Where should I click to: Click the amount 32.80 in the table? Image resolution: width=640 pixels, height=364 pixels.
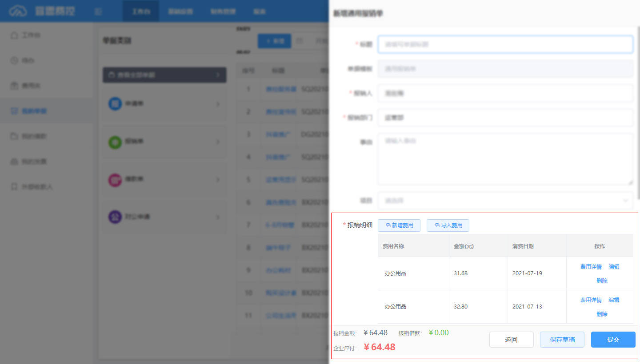click(460, 307)
